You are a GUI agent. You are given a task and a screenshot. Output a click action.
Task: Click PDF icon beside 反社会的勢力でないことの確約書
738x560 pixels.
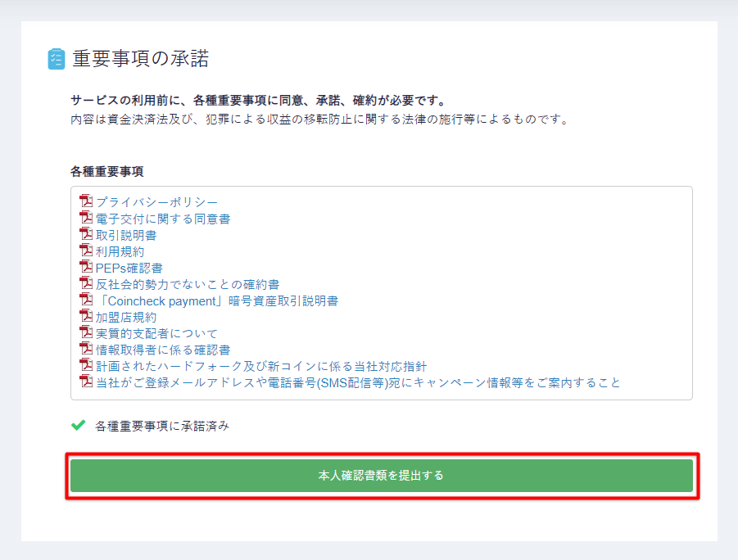pos(86,283)
